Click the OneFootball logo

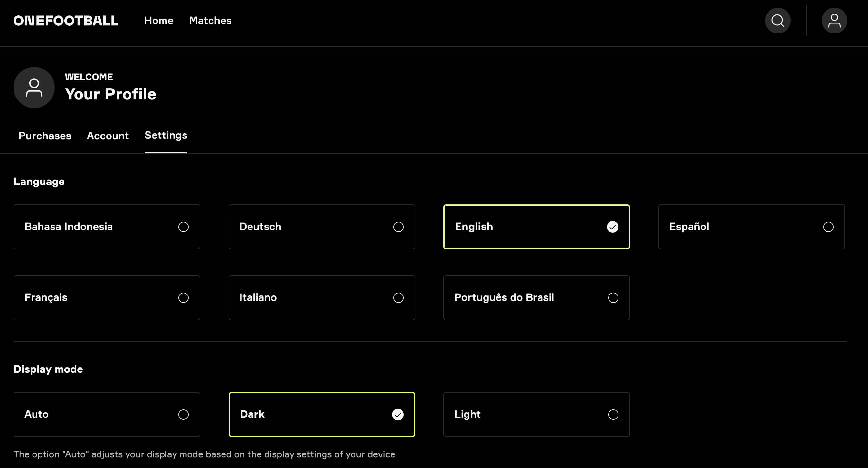tap(66, 21)
